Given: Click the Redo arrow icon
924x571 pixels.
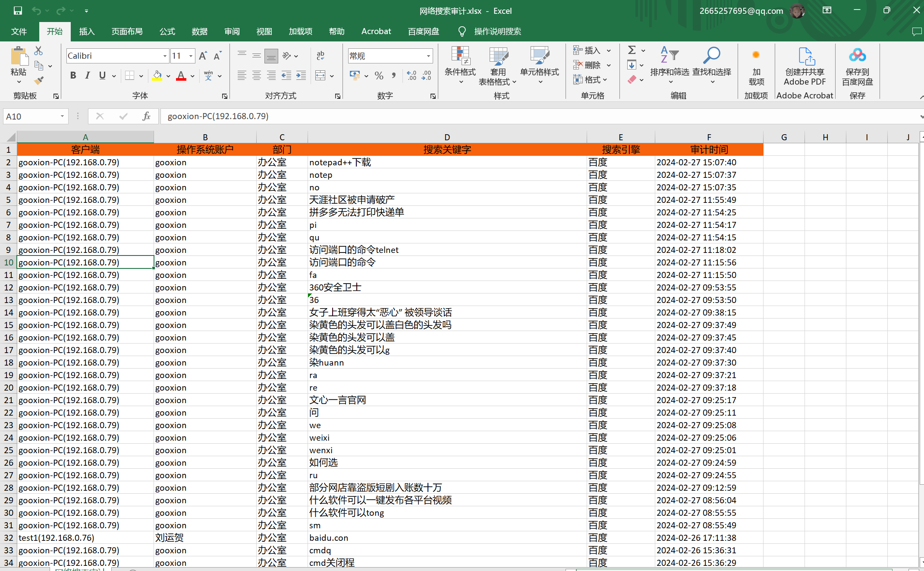Looking at the screenshot, I should pos(61,10).
